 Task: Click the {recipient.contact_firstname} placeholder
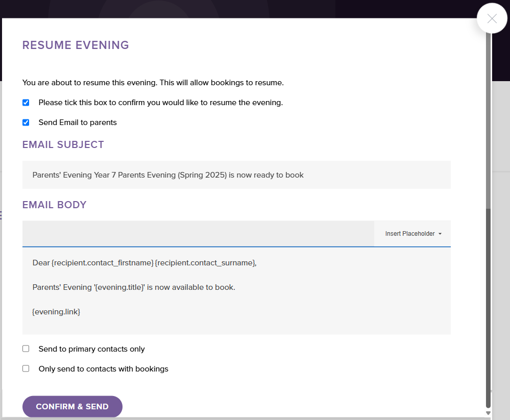click(103, 262)
